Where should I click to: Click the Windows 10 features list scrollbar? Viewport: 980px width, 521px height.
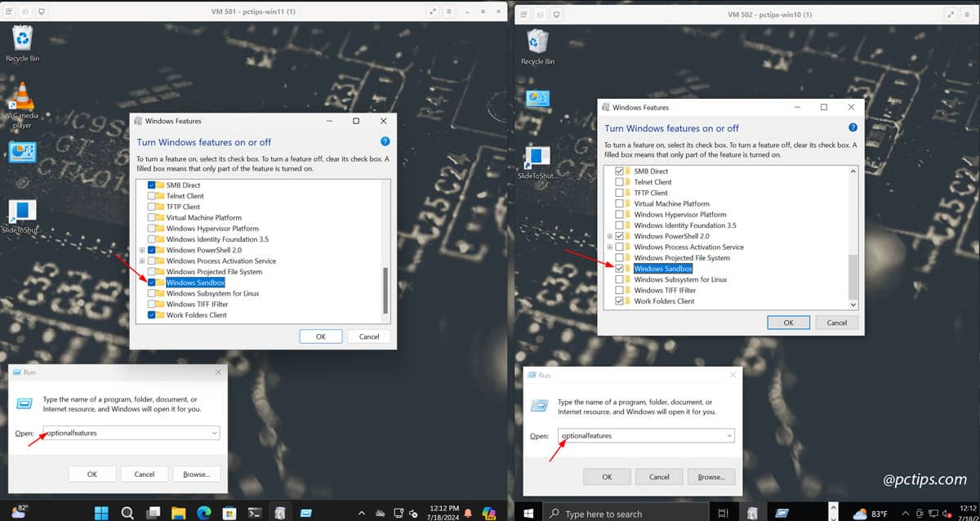(x=853, y=237)
